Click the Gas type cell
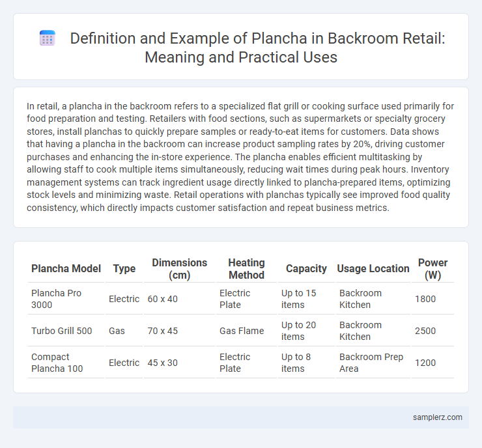Image resolution: width=482 pixels, height=448 pixels. [x=124, y=331]
